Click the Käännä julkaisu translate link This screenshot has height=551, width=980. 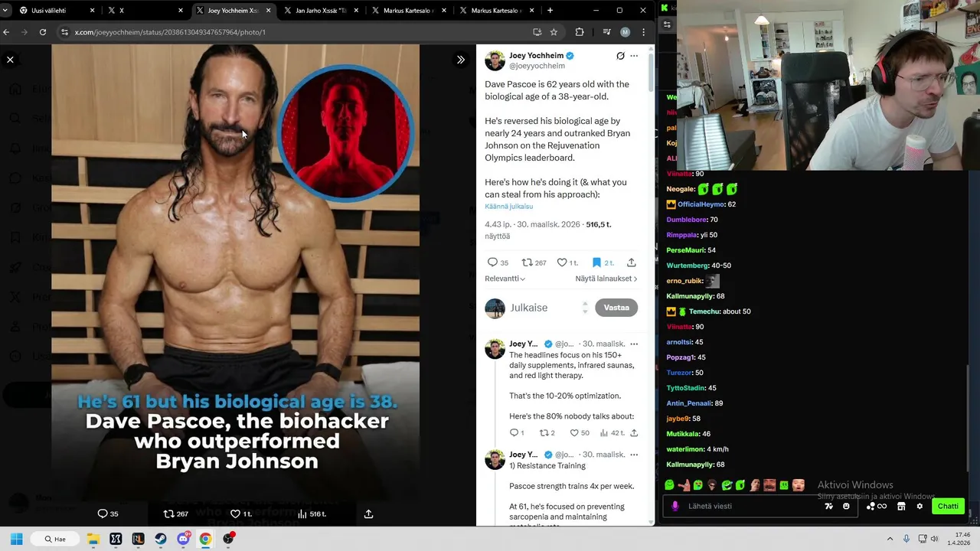[x=508, y=207]
